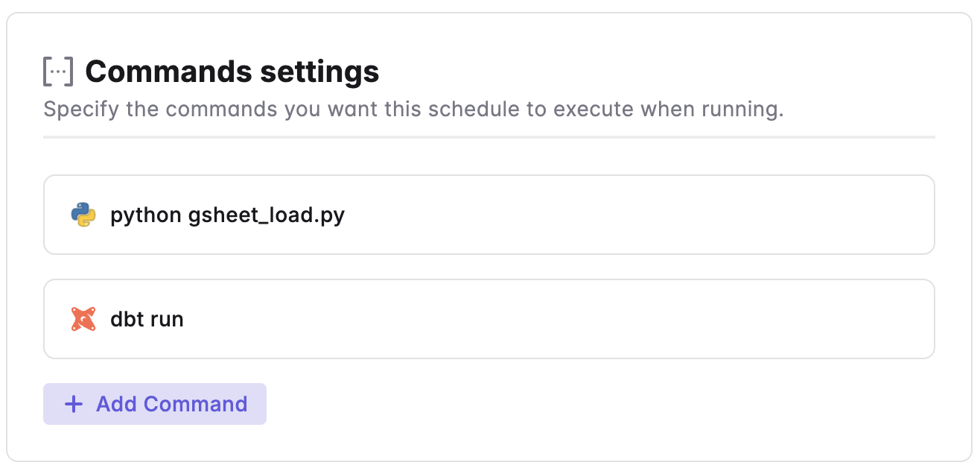980x474 pixels.
Task: Click the Python logo icon
Action: pos(83,215)
